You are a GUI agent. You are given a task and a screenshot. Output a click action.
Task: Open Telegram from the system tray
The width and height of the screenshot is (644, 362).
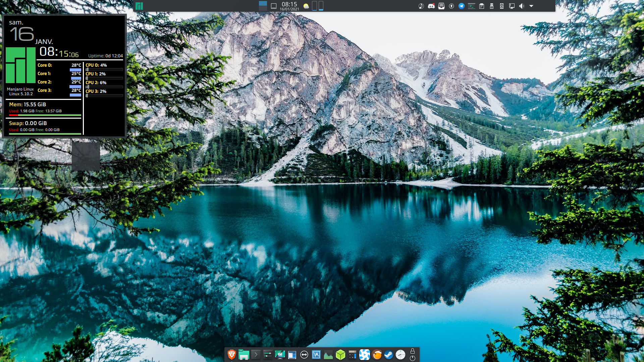pos(462,6)
